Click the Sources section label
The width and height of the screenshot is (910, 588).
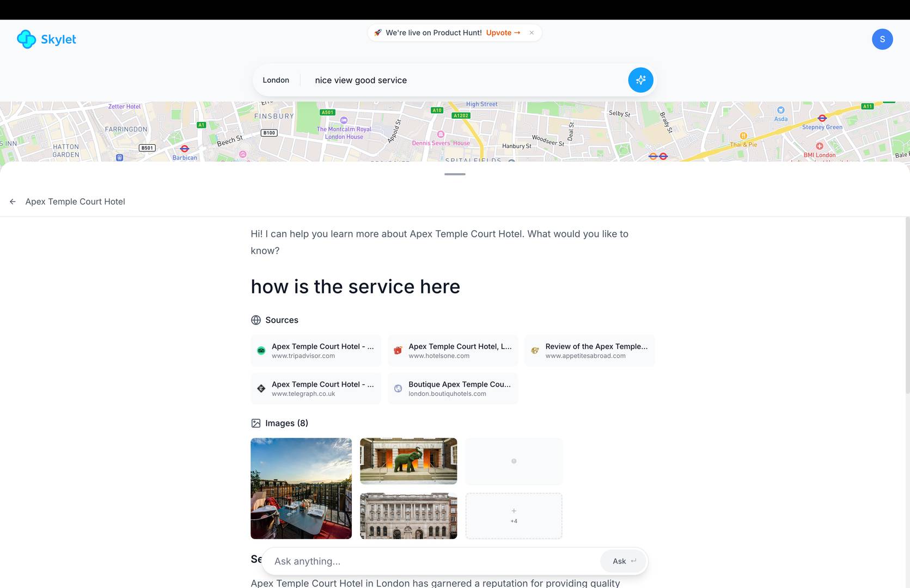point(282,320)
